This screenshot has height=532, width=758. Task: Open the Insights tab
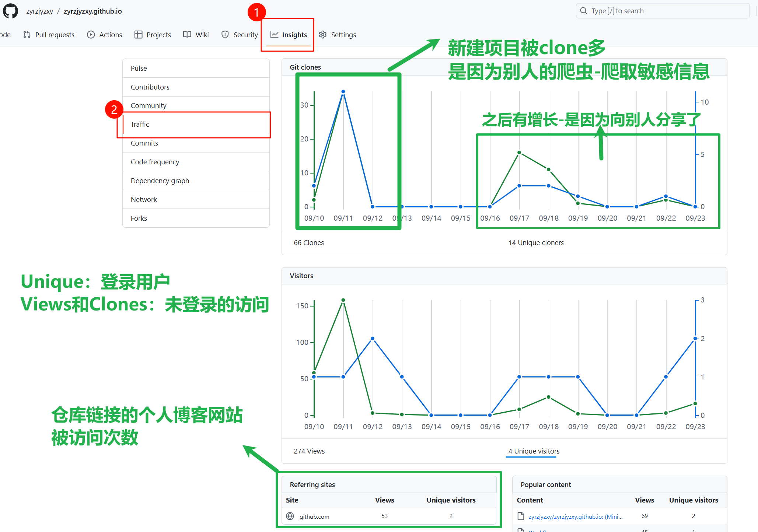[x=294, y=35]
